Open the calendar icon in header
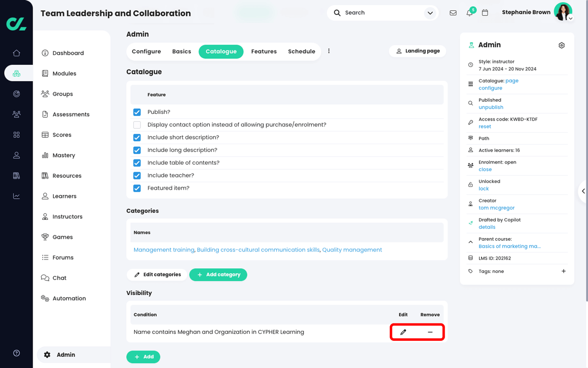 point(485,13)
